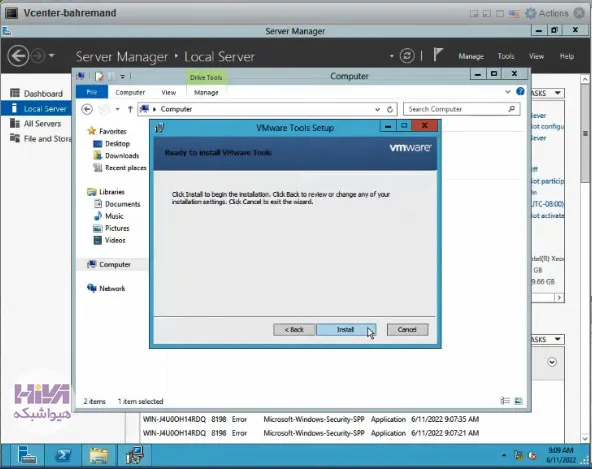Click the Server Manager vertical scrollbar down arrow
The image size is (592, 469).
pos(585,439)
